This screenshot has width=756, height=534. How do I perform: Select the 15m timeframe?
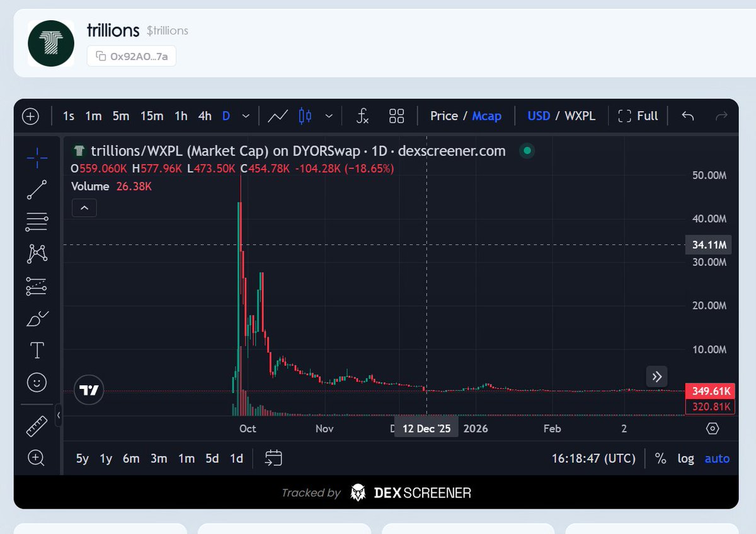pos(152,116)
